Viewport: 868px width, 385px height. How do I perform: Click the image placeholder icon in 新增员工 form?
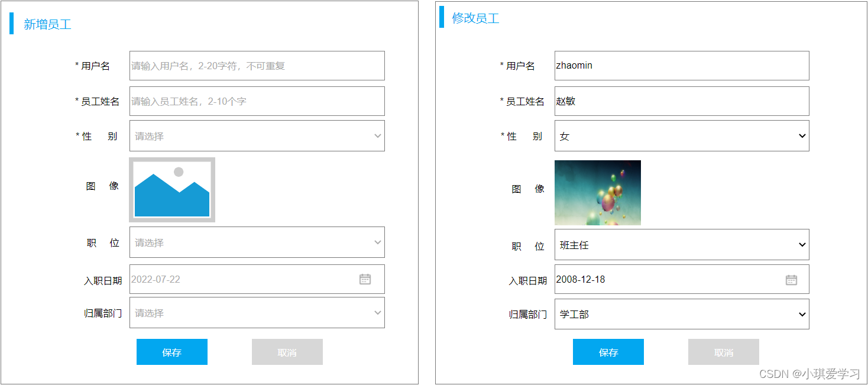(171, 189)
